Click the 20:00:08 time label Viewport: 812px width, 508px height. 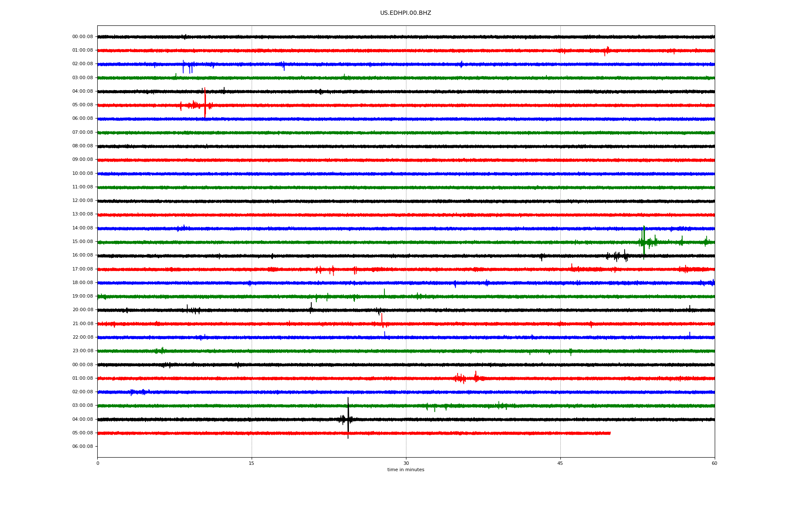(x=82, y=310)
